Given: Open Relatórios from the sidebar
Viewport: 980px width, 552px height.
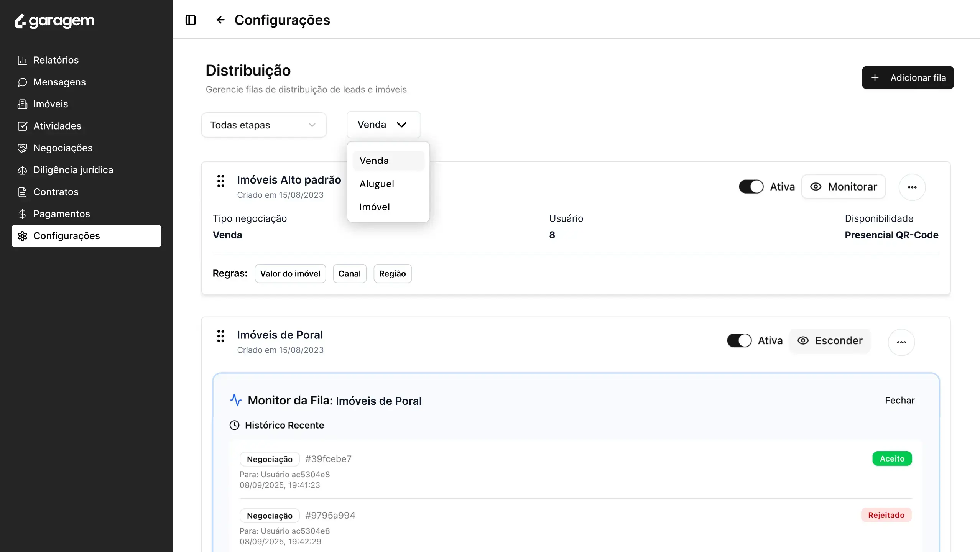Looking at the screenshot, I should point(56,60).
